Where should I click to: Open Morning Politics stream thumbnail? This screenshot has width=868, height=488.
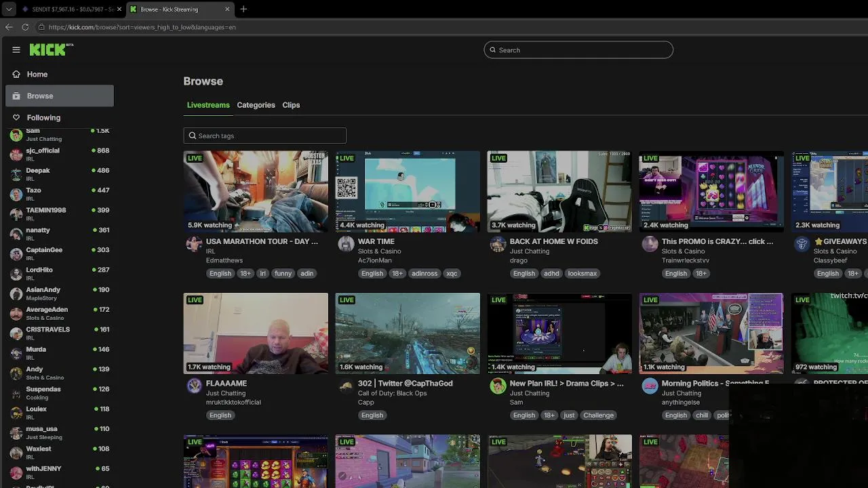coord(711,333)
